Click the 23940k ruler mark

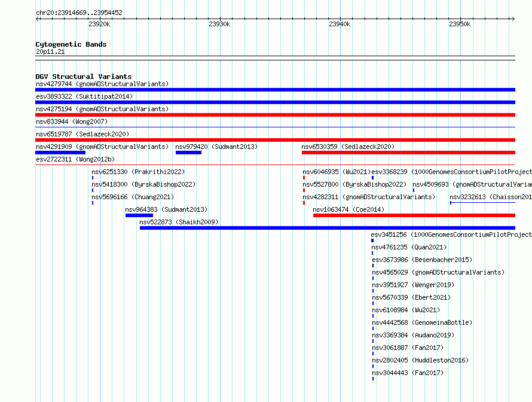(x=340, y=24)
